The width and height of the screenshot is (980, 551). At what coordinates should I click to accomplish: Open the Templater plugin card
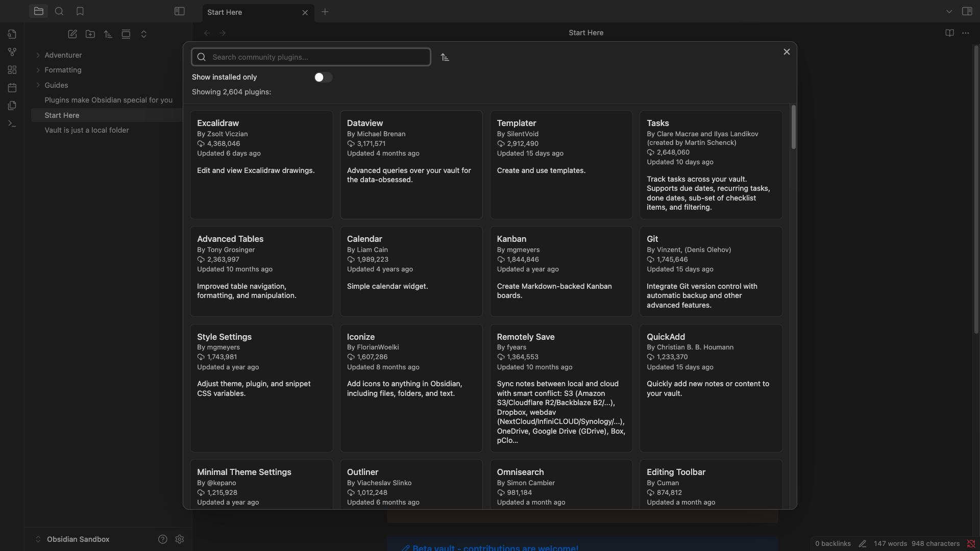point(561,165)
